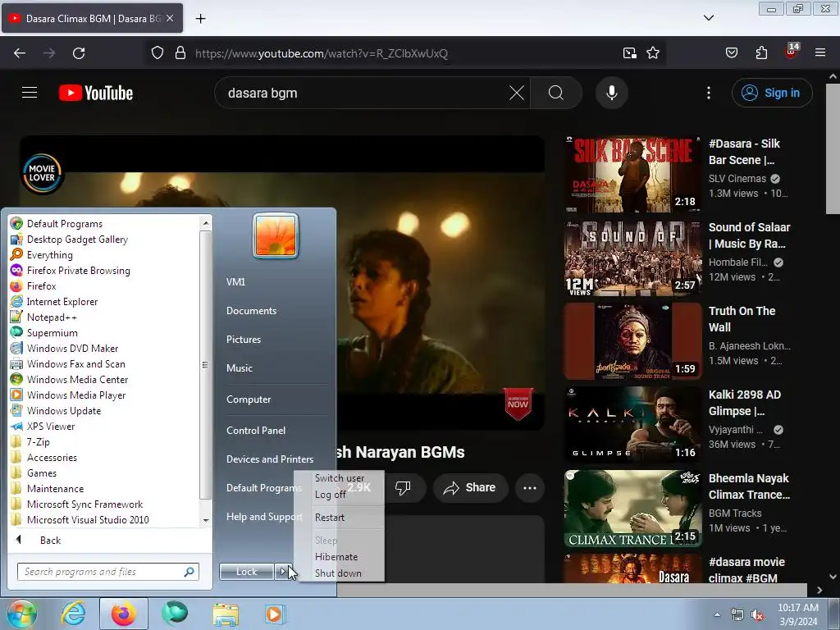Open a new browser tab
The width and height of the screenshot is (840, 630).
[200, 19]
